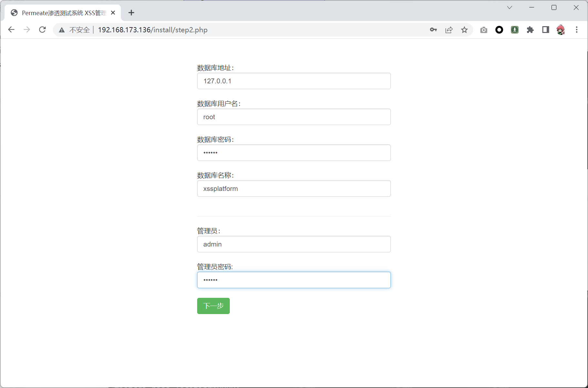Focus the 数据库地址 input field
Viewport: 588px width, 388px height.
tap(294, 81)
